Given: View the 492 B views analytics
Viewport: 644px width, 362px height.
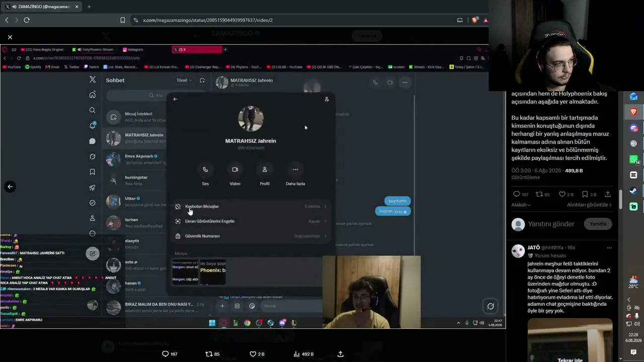Looking at the screenshot, I should [303, 354].
